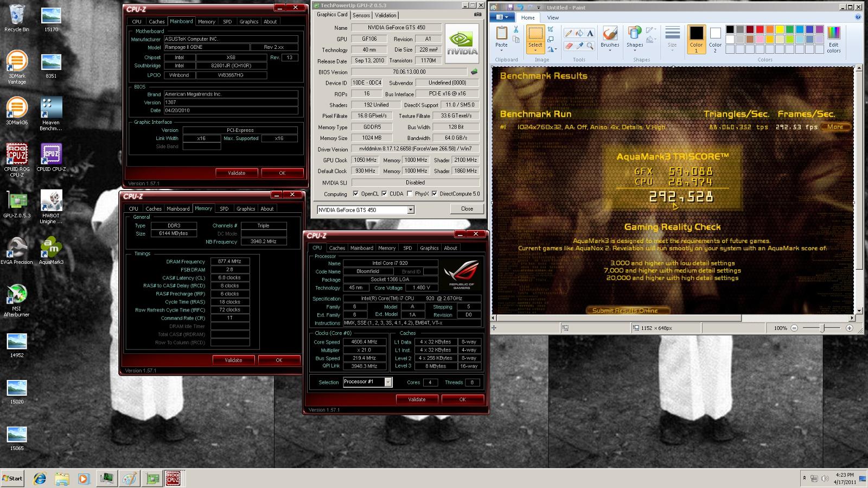Image resolution: width=868 pixels, height=488 pixels.
Task: Click Edit colors in Paint
Action: coord(834,40)
